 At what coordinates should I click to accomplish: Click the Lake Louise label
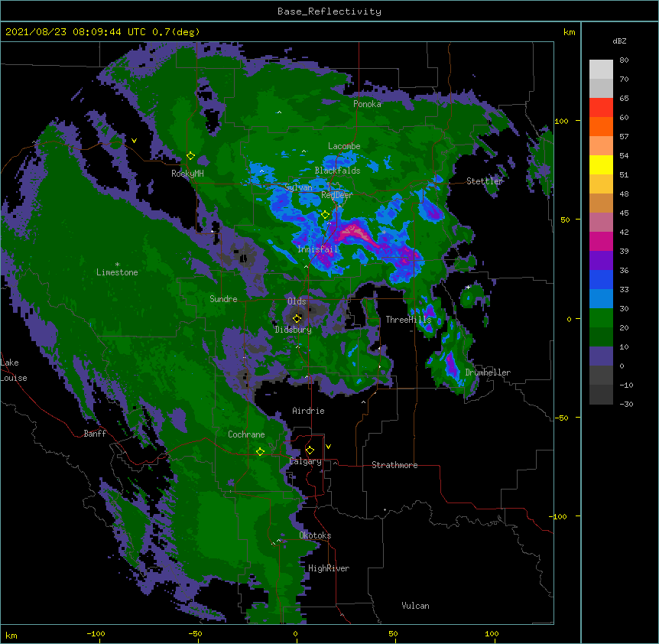click(x=14, y=370)
